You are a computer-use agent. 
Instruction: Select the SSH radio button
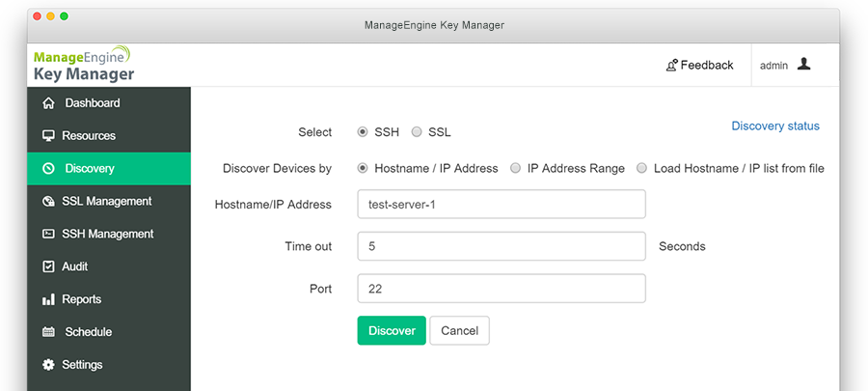point(363,132)
